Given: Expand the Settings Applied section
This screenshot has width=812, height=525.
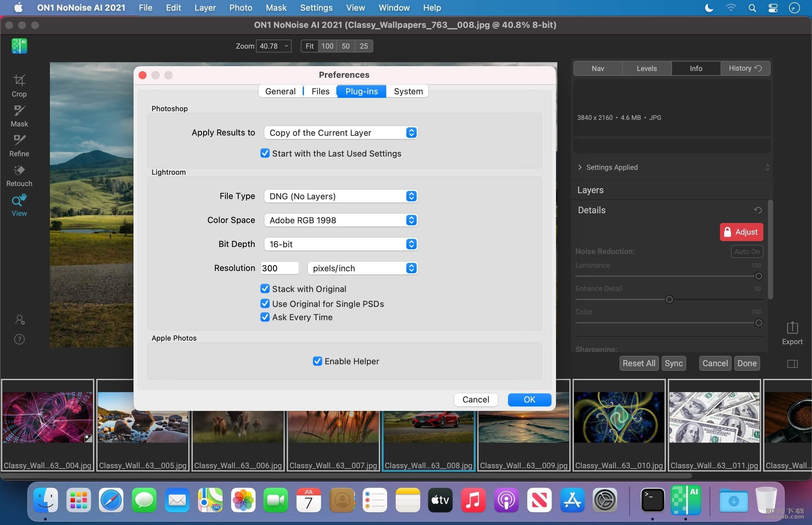Looking at the screenshot, I should click(580, 167).
